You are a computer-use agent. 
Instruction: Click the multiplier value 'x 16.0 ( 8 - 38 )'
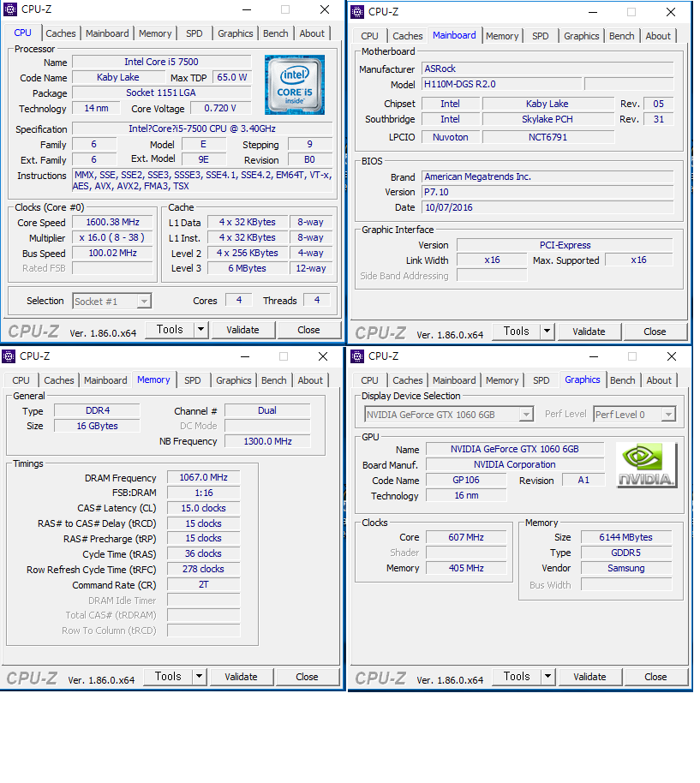point(113,237)
